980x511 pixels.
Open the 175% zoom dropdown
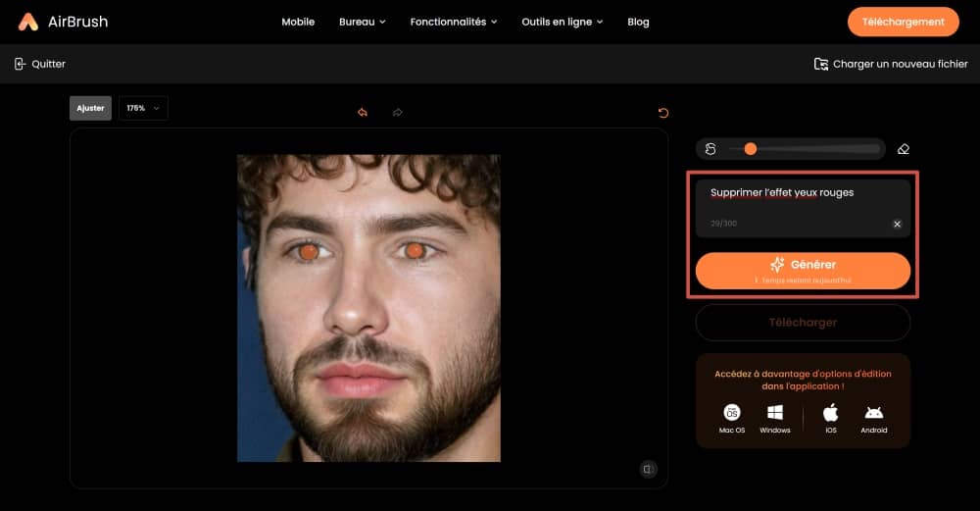click(143, 108)
